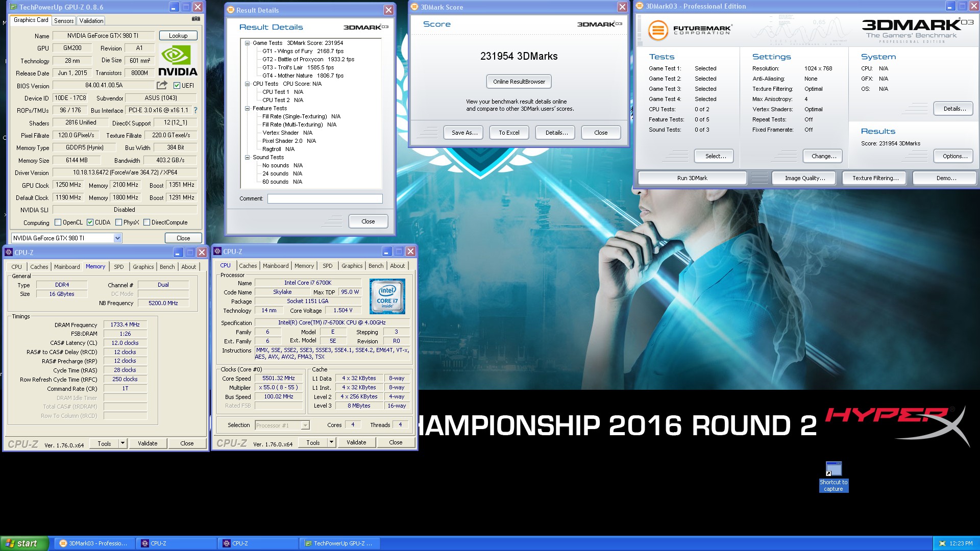Viewport: 980px width, 551px height.
Task: Switch to the Validation tab in GPU-Z
Action: pyautogui.click(x=91, y=21)
